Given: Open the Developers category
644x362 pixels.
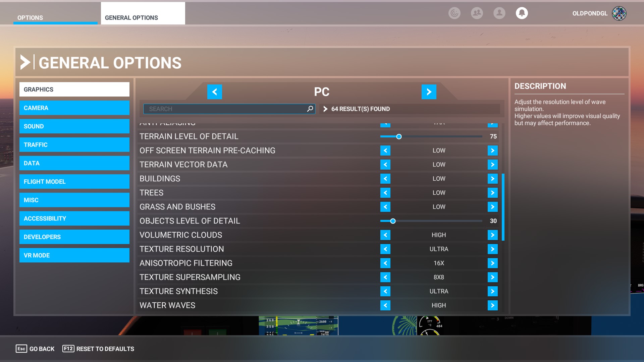Looking at the screenshot, I should click(74, 237).
